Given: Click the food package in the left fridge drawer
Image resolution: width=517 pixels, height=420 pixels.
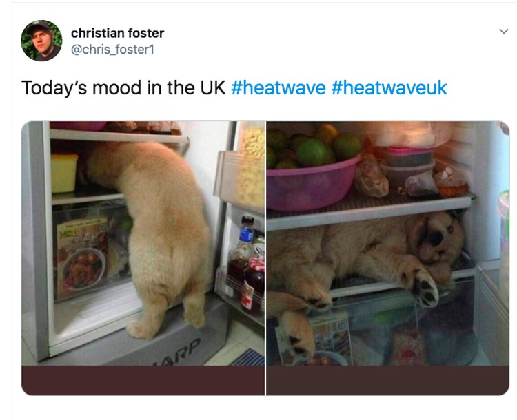Looking at the screenshot, I should coord(82,258).
